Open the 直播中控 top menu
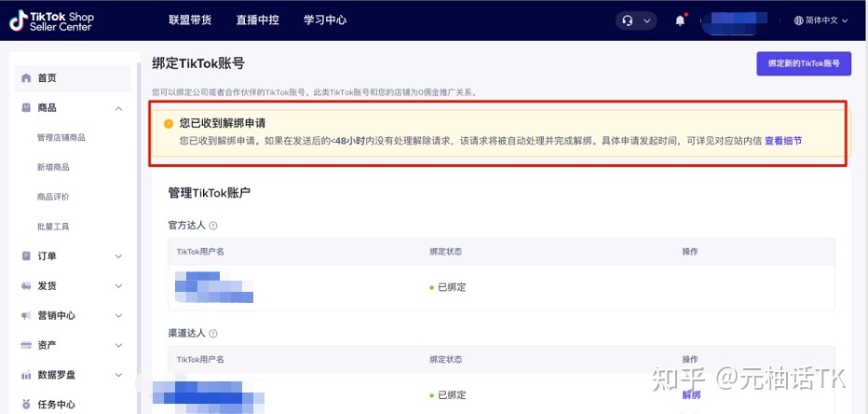The height and width of the screenshot is (414, 868). 257,21
